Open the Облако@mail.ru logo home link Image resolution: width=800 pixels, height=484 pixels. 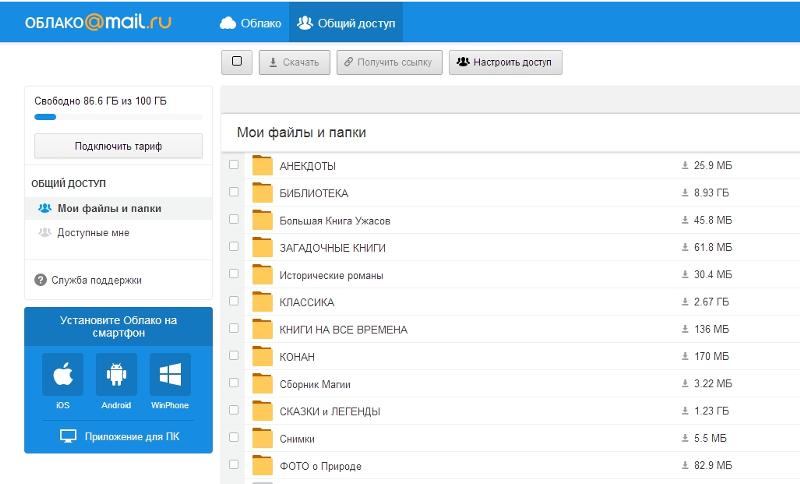tap(98, 22)
